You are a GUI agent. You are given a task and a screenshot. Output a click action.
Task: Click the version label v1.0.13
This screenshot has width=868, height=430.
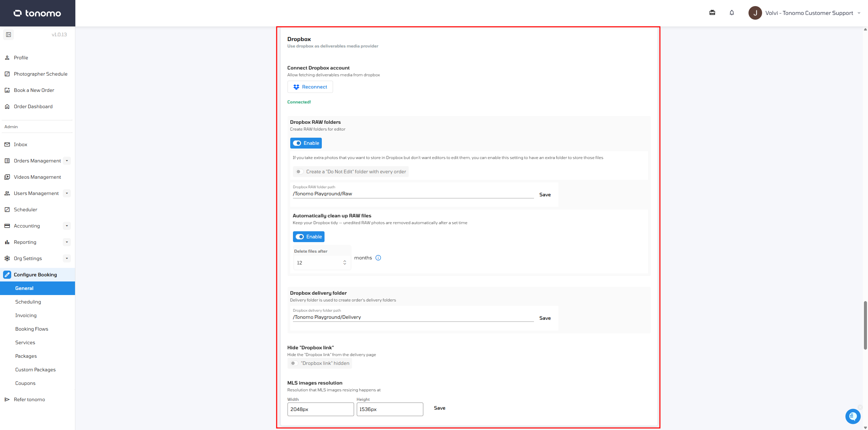tap(59, 35)
